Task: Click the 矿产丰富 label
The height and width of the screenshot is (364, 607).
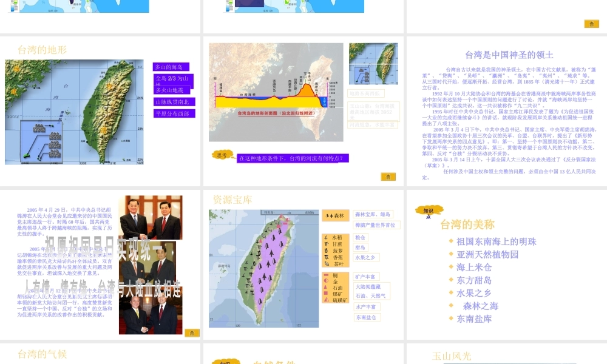Action: click(366, 277)
